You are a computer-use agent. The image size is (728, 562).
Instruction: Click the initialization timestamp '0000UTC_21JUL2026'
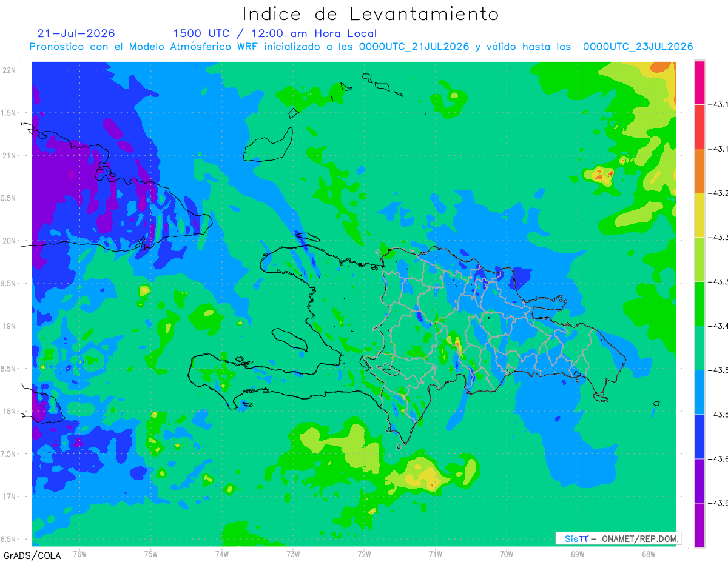(x=414, y=47)
